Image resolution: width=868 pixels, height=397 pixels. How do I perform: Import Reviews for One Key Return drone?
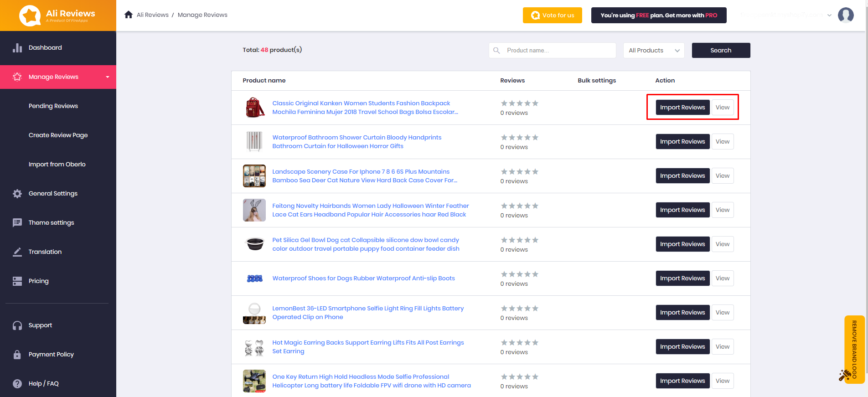682,381
